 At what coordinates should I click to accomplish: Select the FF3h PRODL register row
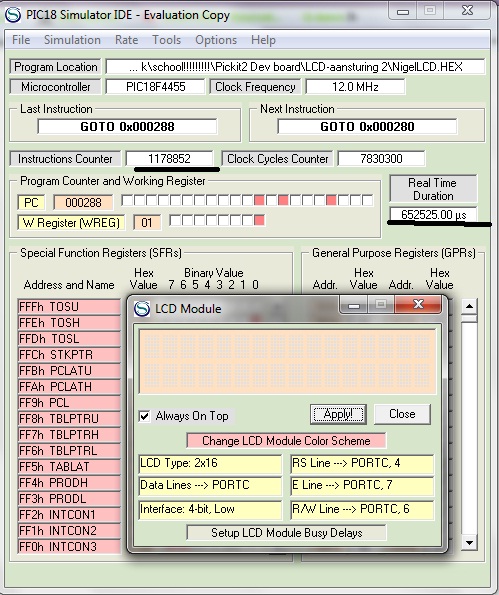69,499
